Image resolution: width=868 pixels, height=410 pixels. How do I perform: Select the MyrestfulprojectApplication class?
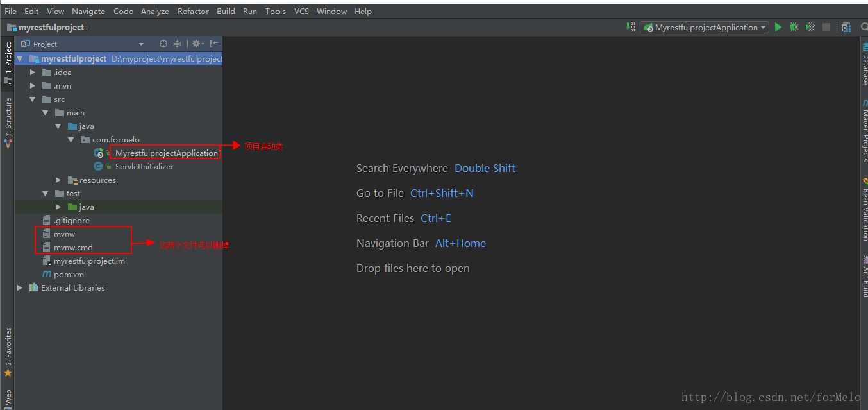tap(167, 153)
